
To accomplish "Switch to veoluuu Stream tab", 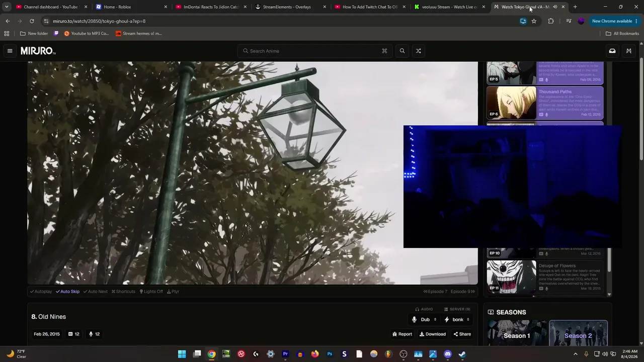I will click(x=449, y=7).
